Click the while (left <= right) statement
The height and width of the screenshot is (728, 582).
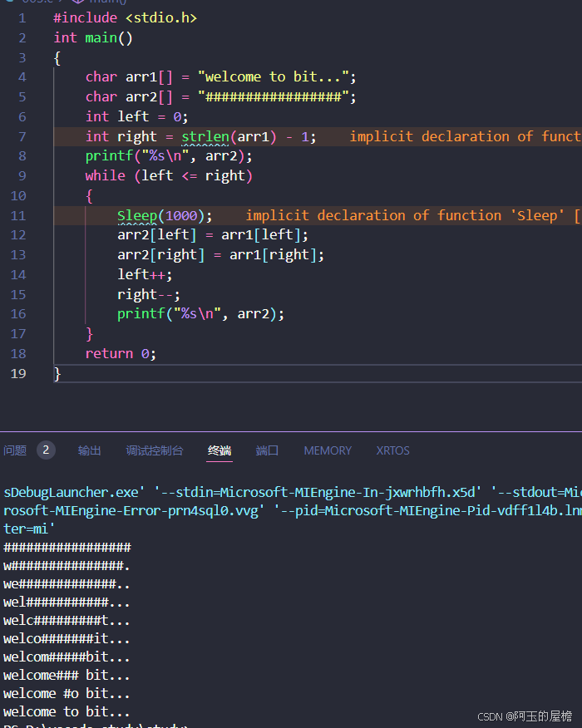click(169, 176)
